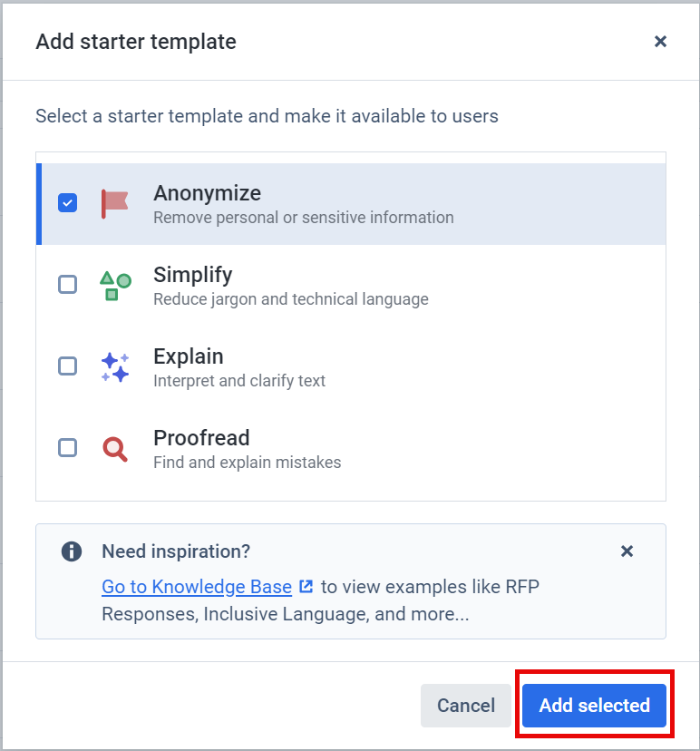Click the green Simplify shapes icon

point(115,286)
